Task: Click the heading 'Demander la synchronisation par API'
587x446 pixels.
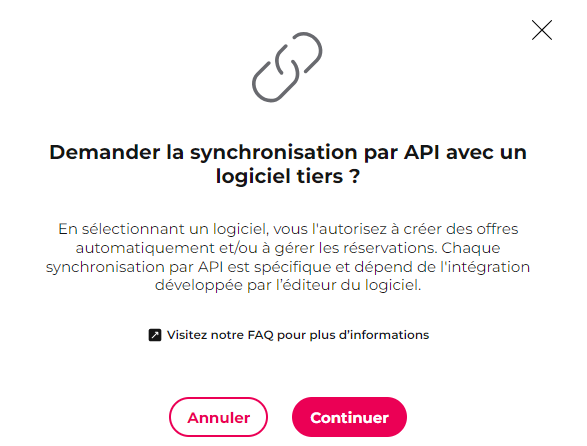Action: (244, 152)
